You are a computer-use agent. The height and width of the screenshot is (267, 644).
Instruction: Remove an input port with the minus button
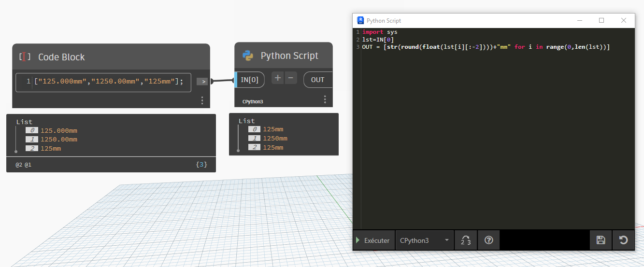pos(290,78)
